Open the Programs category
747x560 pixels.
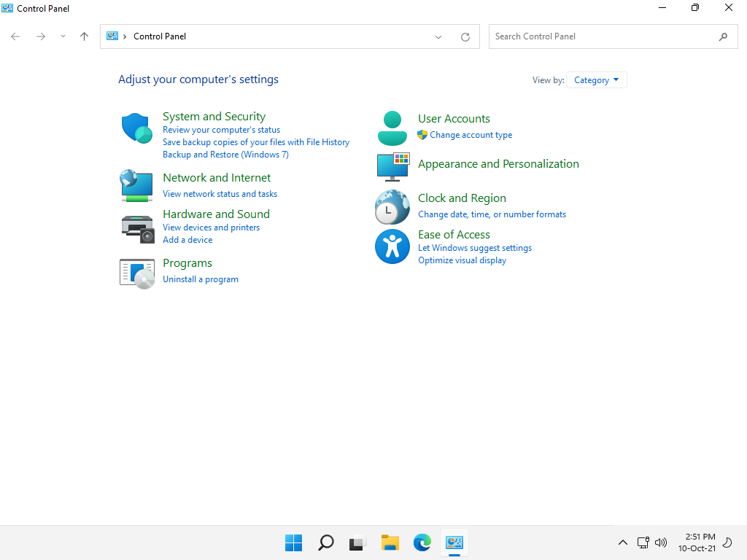187,262
